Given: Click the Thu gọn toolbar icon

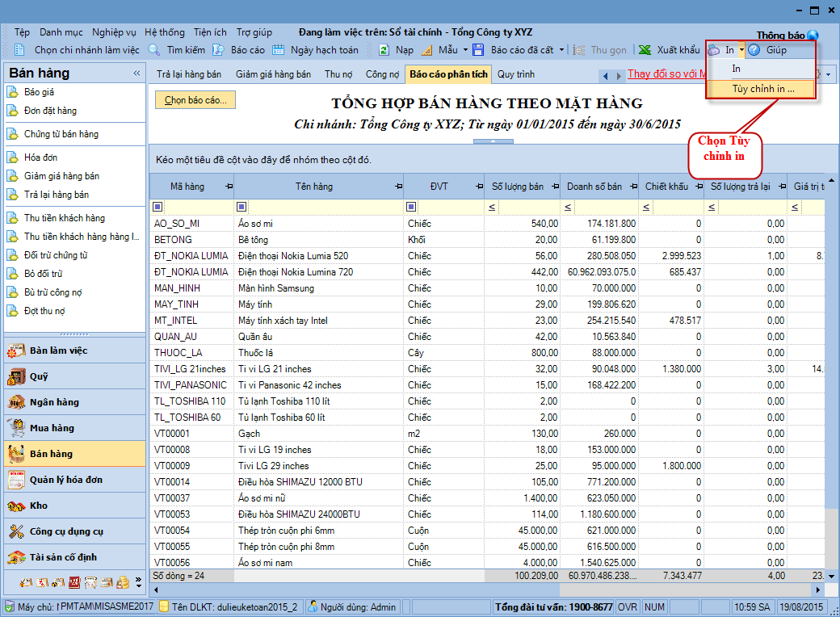Looking at the screenshot, I should pyautogui.click(x=578, y=50).
